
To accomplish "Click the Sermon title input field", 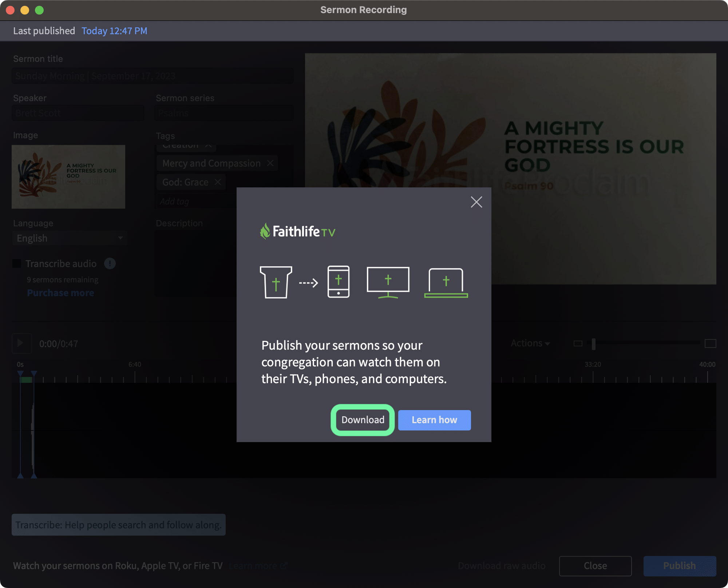I will pyautogui.click(x=153, y=76).
